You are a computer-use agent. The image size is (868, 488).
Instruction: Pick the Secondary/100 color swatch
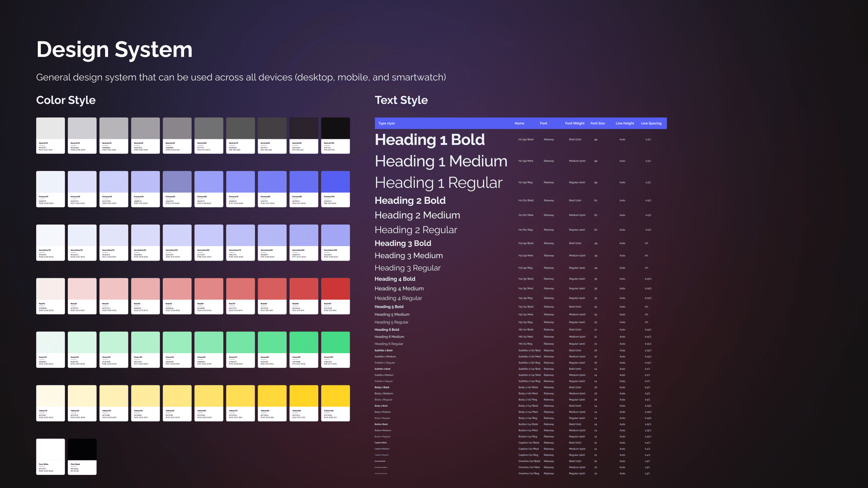click(335, 242)
